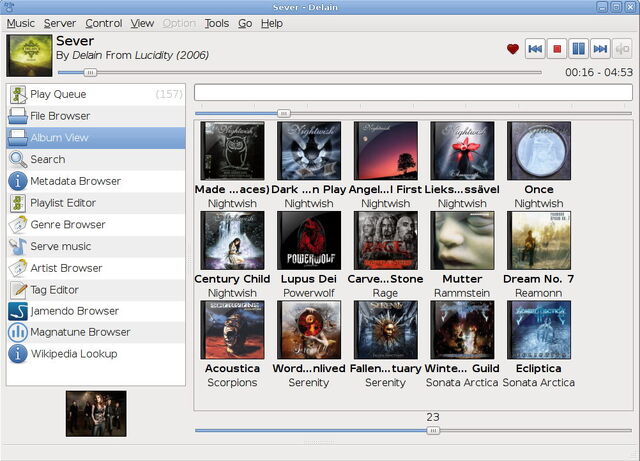The width and height of the screenshot is (640, 461).
Task: Select Play Queue label in sidebar
Action: pos(58,94)
